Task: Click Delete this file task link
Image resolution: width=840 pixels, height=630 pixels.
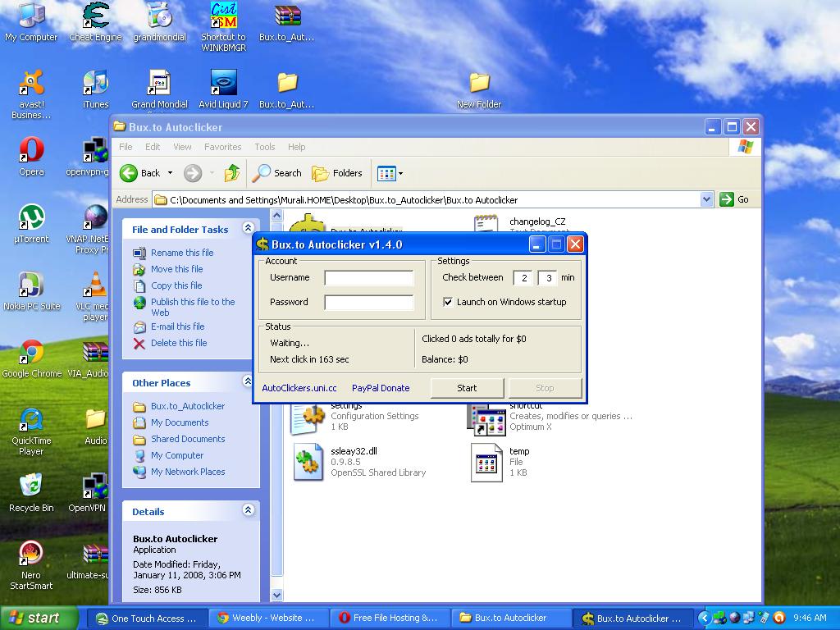Action: (x=178, y=343)
